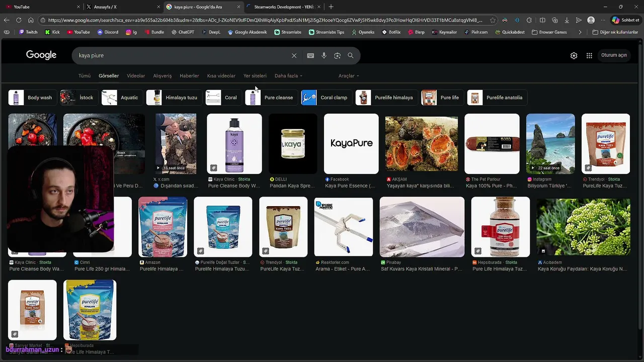Click the magnifying glass search button

pyautogui.click(x=351, y=56)
